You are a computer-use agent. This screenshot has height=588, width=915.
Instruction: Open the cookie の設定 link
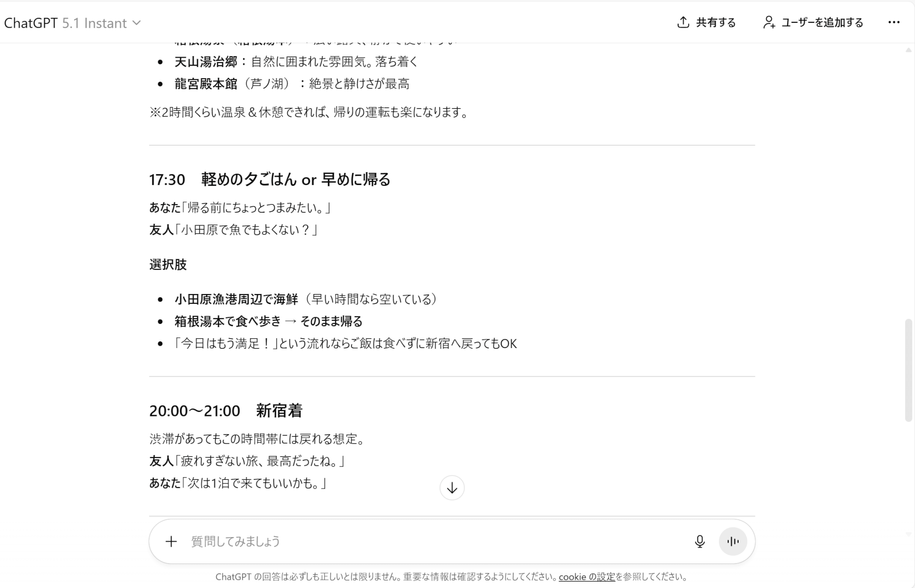587,577
